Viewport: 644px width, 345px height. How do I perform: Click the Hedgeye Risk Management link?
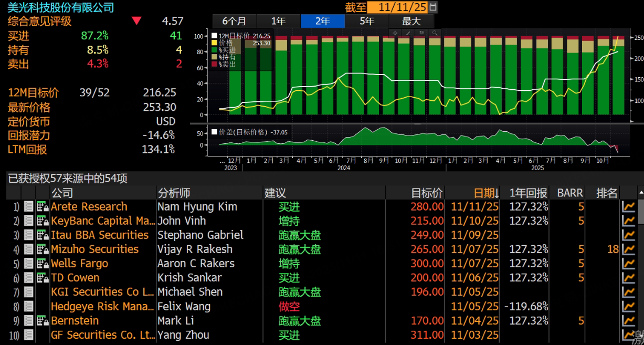point(103,307)
